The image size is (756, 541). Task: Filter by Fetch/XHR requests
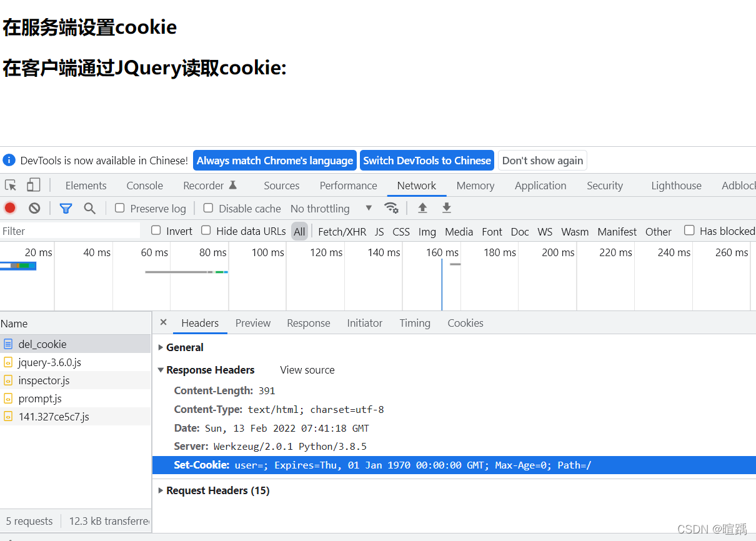(342, 231)
